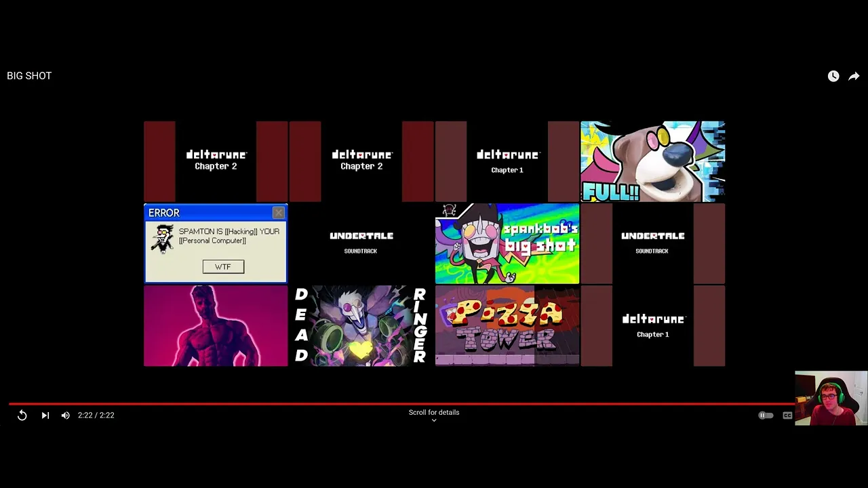This screenshot has height=488, width=868.
Task: Click the 2:22 / 2:22 time display
Action: [96, 415]
